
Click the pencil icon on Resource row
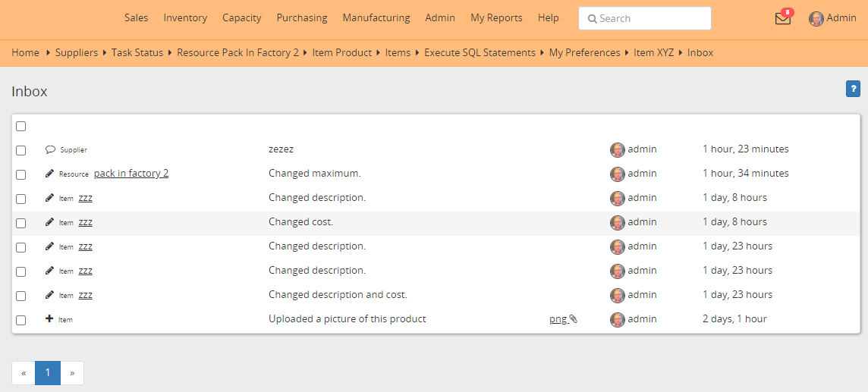[x=50, y=174]
